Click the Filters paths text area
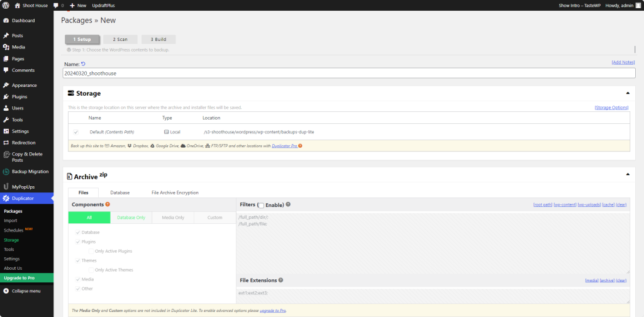Viewport: 644px width, 317px height. click(x=433, y=243)
